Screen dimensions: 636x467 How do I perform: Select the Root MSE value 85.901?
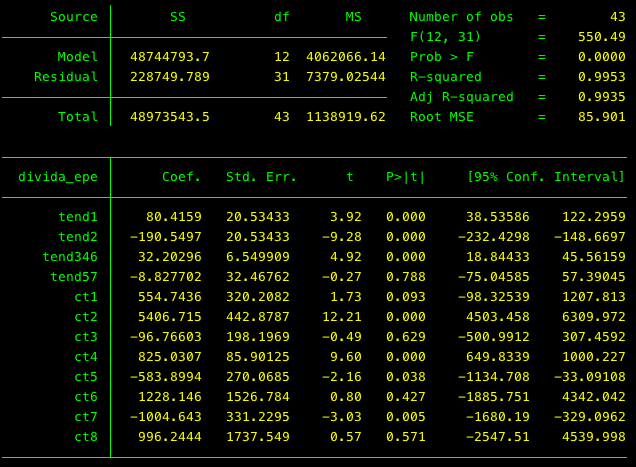point(601,117)
